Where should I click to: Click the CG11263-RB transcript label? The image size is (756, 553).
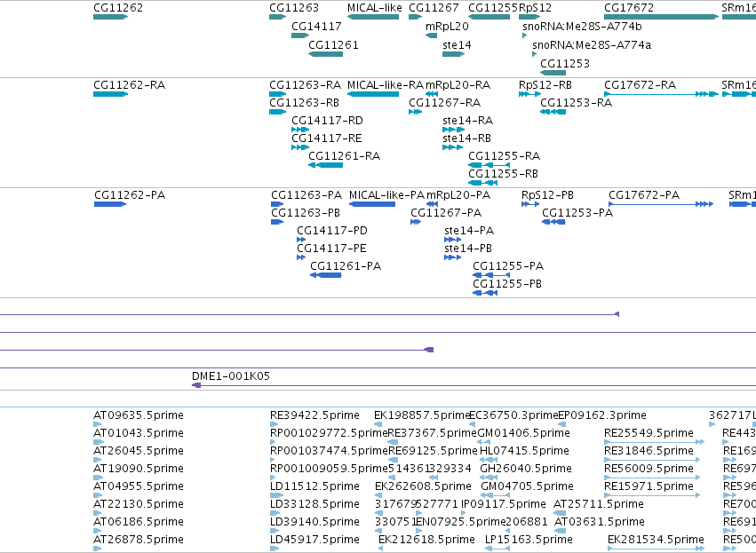[304, 103]
